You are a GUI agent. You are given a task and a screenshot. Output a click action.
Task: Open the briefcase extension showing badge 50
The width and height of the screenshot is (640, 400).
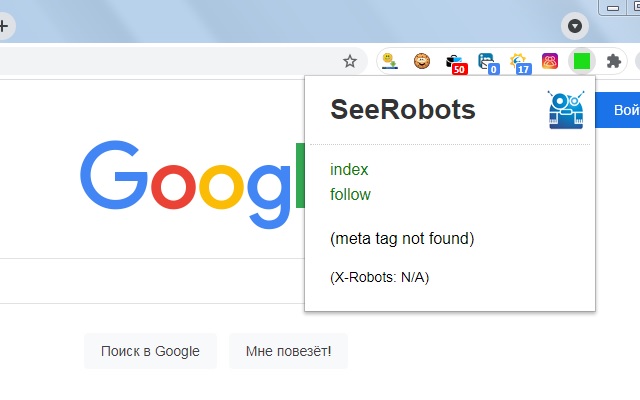pos(456,62)
